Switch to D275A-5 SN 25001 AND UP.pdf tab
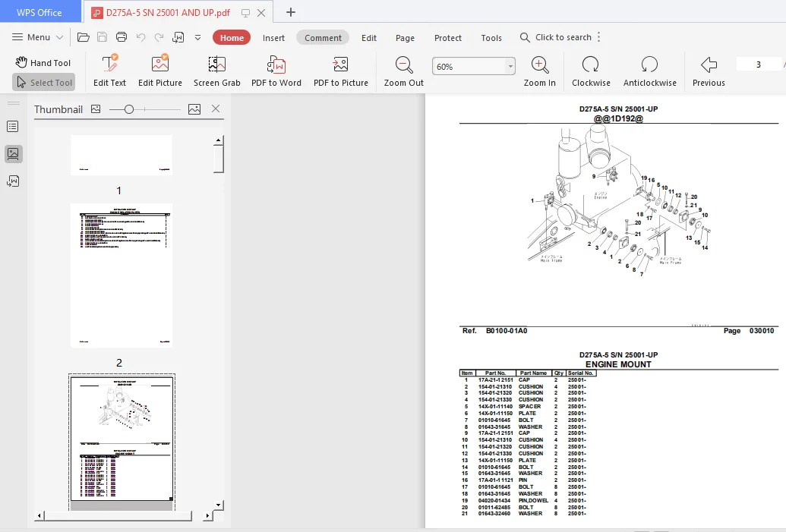Viewport: 786px width, 532px height. 167,13
